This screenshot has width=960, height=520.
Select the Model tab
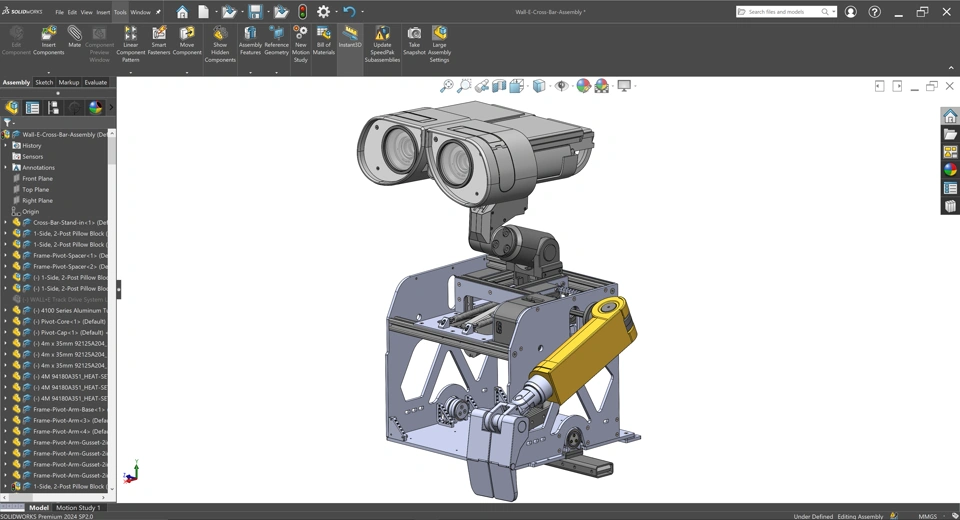[39, 508]
